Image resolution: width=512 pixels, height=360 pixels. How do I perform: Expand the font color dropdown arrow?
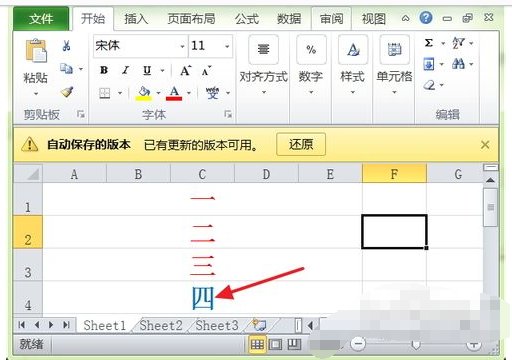(x=189, y=93)
